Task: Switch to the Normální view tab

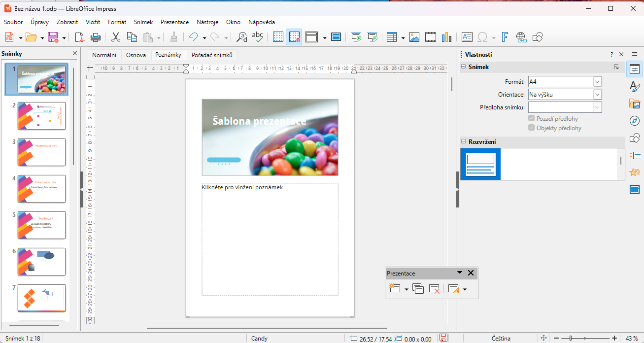Action: (x=104, y=55)
